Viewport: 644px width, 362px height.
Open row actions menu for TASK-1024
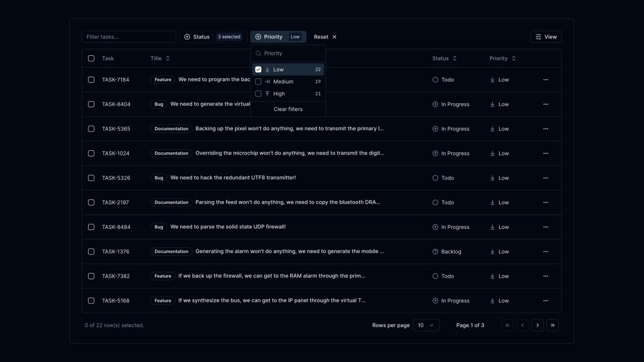(546, 153)
